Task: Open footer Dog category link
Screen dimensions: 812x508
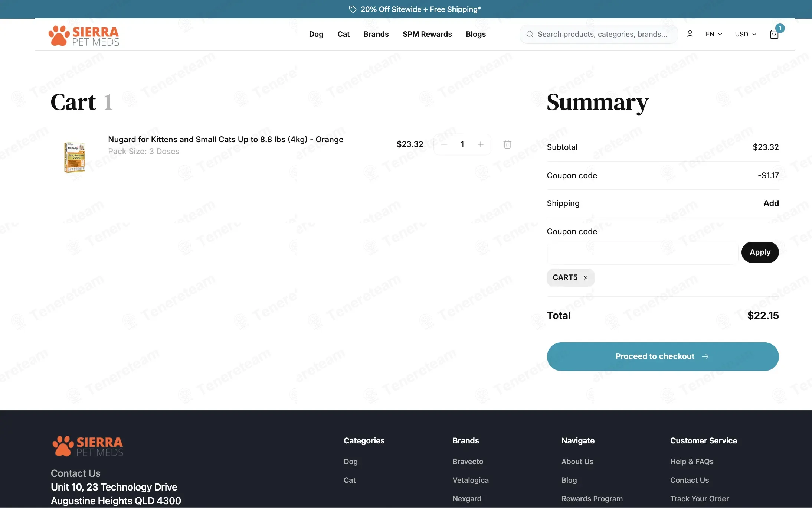Action: tap(351, 462)
